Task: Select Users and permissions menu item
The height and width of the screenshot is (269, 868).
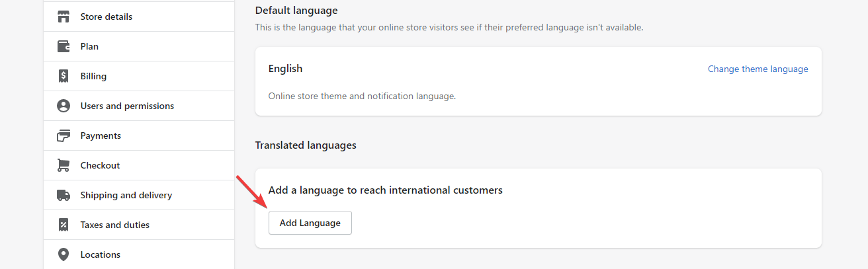Action: click(139, 106)
